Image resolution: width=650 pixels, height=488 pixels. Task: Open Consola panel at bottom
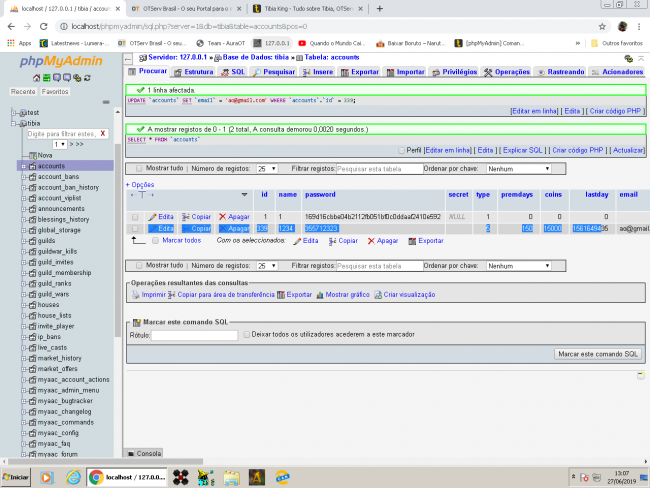(145, 454)
